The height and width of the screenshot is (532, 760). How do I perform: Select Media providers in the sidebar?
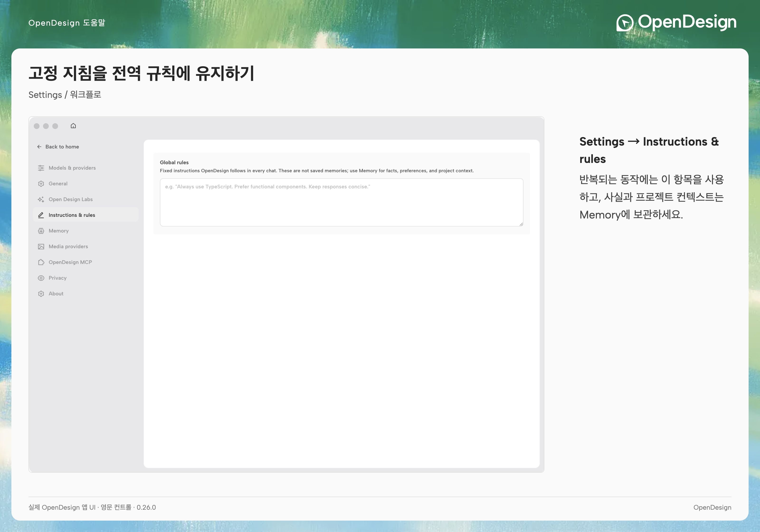coord(85,247)
